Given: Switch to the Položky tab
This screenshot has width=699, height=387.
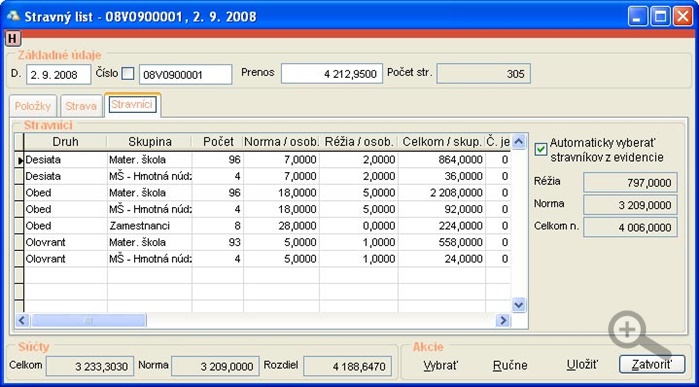Looking at the screenshot, I should click(x=33, y=107).
